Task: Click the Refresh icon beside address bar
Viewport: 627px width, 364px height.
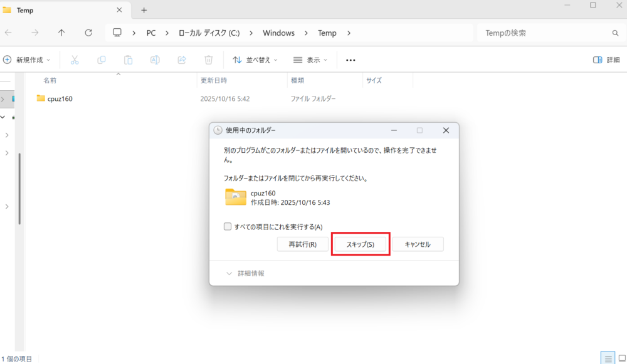Action: pyautogui.click(x=88, y=33)
